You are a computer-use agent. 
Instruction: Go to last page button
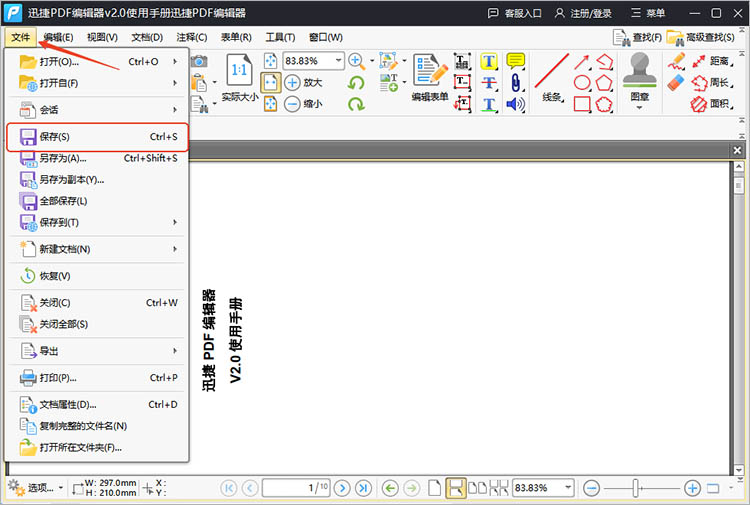(x=363, y=488)
